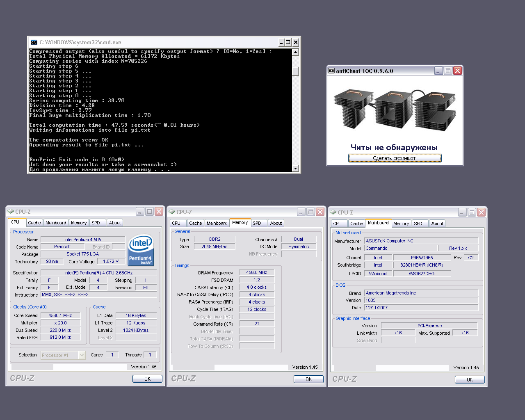Image resolution: width=525 pixels, height=420 pixels.
Task: Click the 2048 MBytes memory size value
Action: (x=215, y=247)
